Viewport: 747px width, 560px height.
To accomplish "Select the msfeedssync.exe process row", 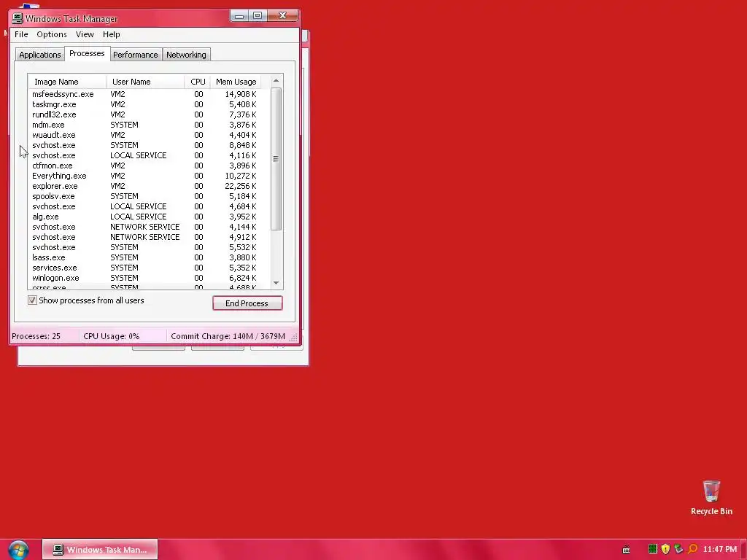I will [x=144, y=94].
